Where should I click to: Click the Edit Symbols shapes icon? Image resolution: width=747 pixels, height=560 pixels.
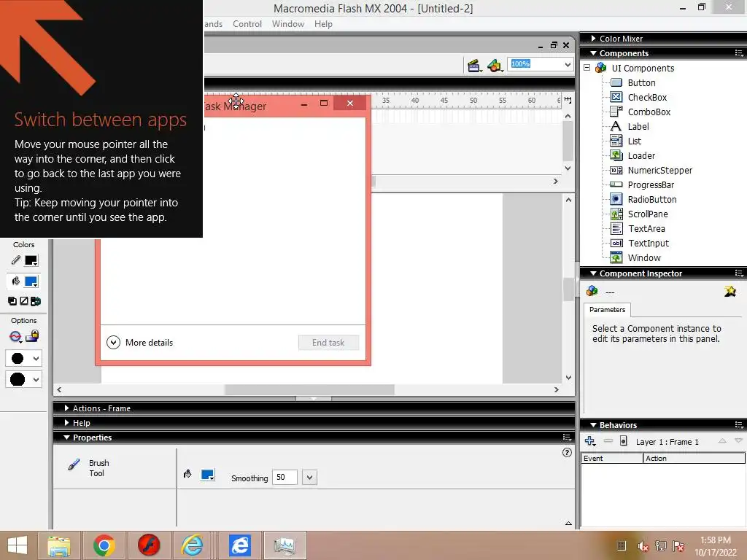[x=495, y=65]
